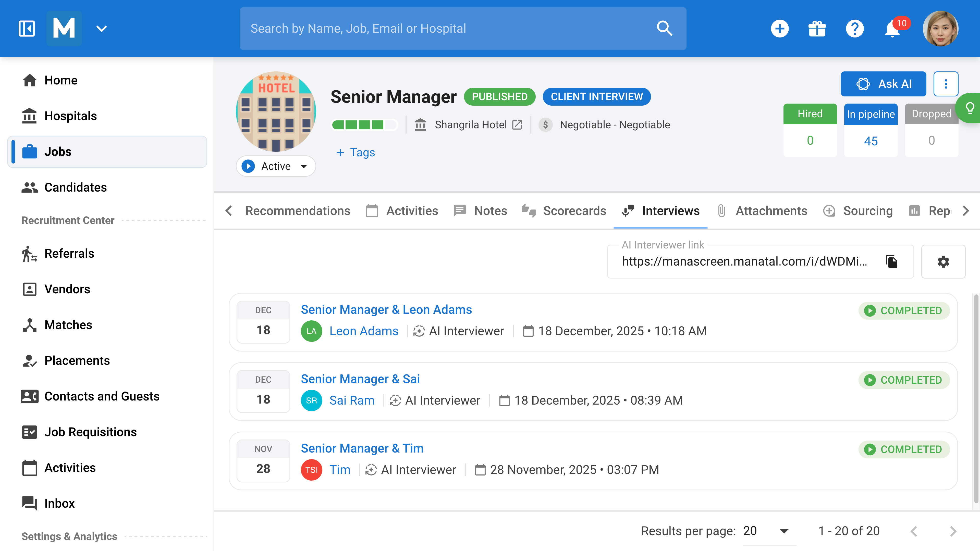Select the In pipeline count of 45
This screenshot has width=980, height=551.
(871, 141)
